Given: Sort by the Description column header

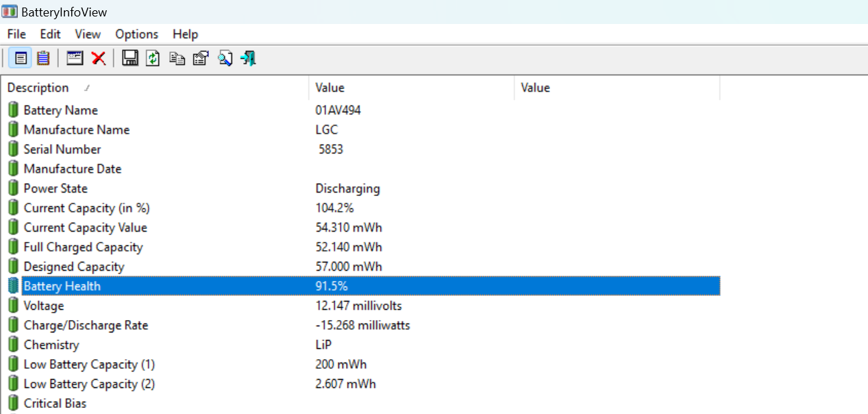Looking at the screenshot, I should click(155, 88).
